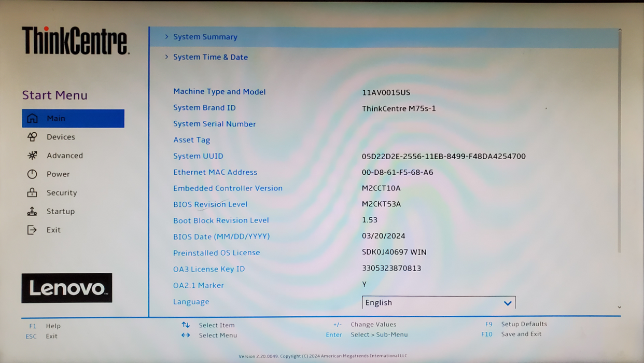Click the Devices sidebar icon
Viewport: 644px width, 363px height.
point(33,136)
